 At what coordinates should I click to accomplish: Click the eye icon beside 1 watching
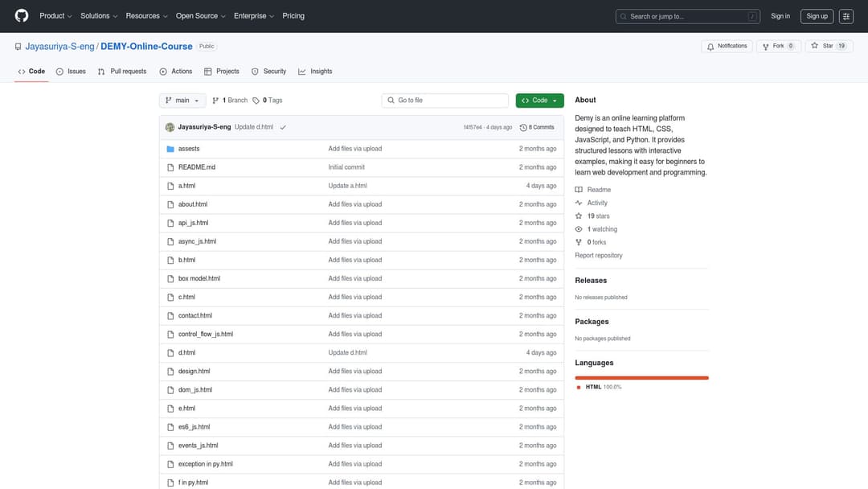[x=579, y=229]
